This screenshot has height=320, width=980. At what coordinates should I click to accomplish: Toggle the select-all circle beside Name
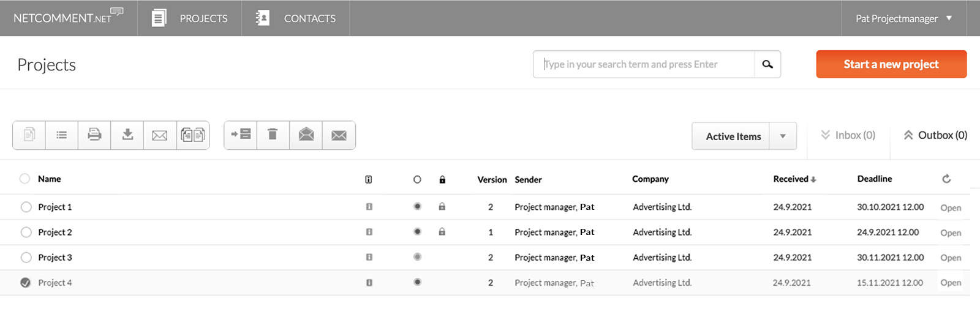click(x=24, y=179)
